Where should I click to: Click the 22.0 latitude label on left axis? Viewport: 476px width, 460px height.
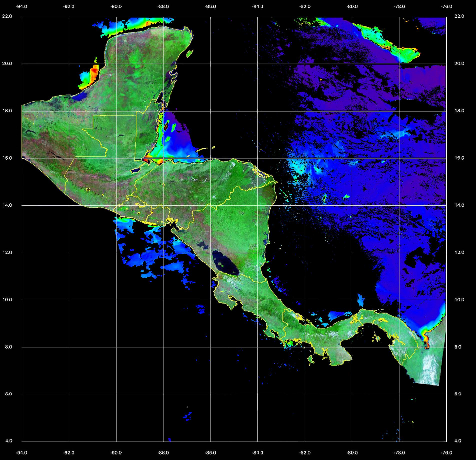pyautogui.click(x=7, y=16)
